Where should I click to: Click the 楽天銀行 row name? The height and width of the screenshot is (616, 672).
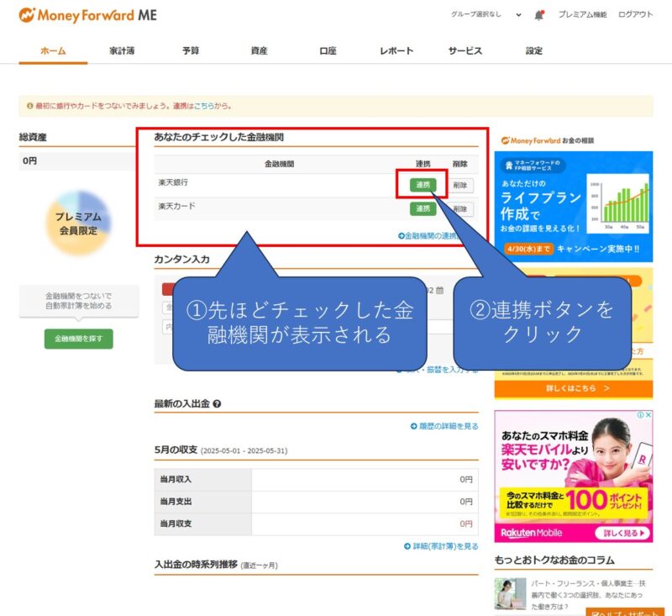[173, 182]
